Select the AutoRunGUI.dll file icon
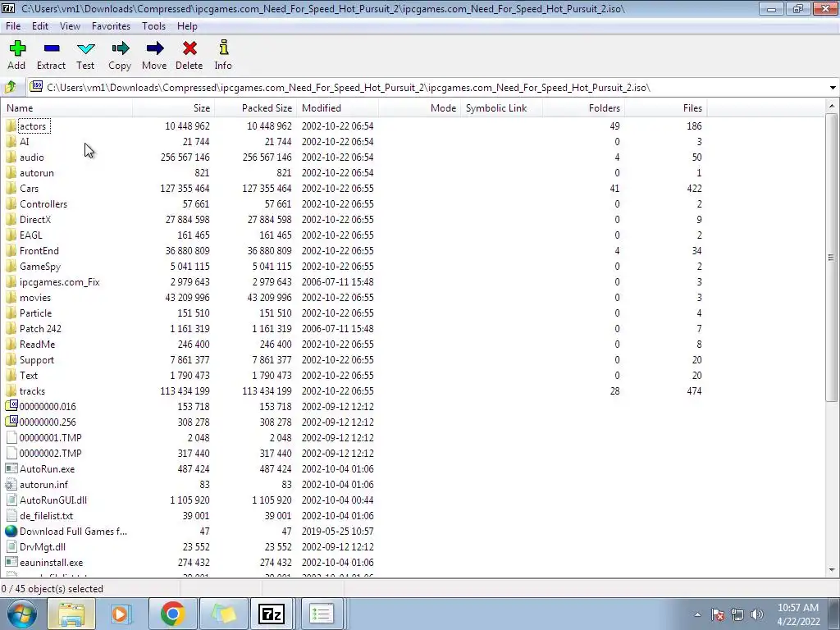Image resolution: width=840 pixels, height=630 pixels. point(11,500)
